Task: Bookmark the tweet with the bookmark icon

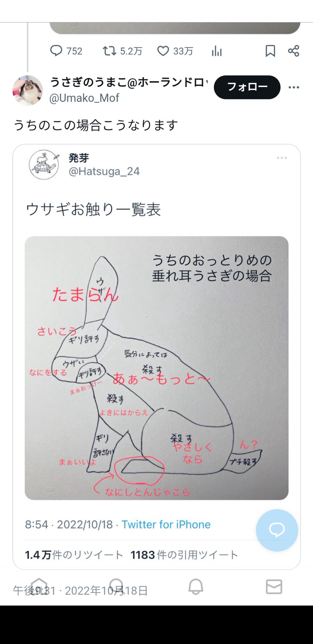Action: click(270, 51)
